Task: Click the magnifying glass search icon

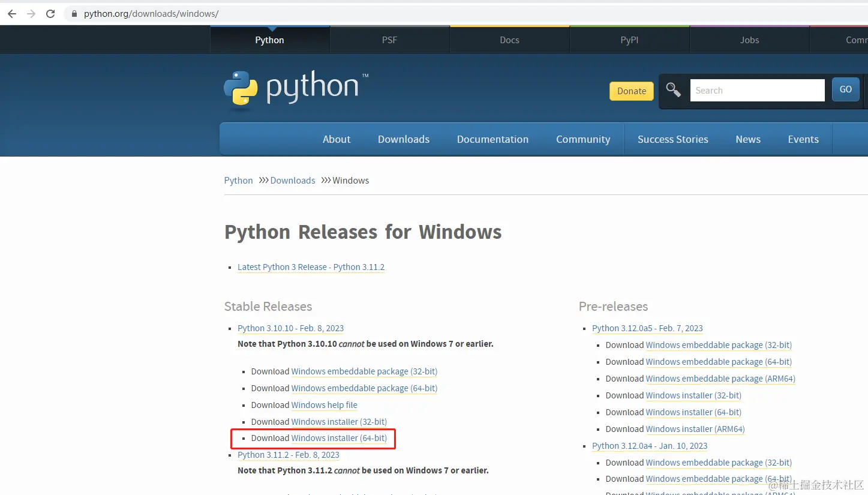Action: point(674,90)
